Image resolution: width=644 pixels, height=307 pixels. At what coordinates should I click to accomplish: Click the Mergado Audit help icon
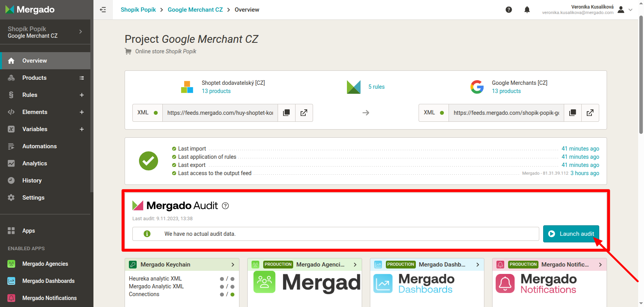(x=225, y=206)
